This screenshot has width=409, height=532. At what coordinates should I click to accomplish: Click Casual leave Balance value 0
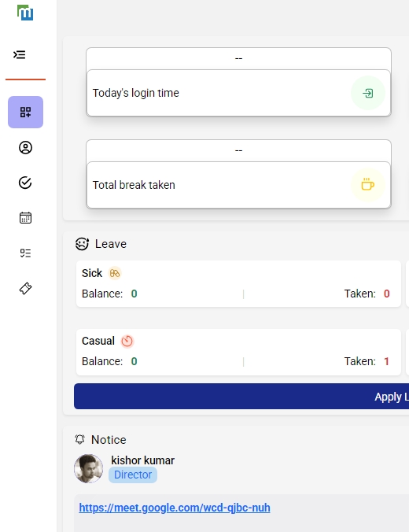[134, 361]
